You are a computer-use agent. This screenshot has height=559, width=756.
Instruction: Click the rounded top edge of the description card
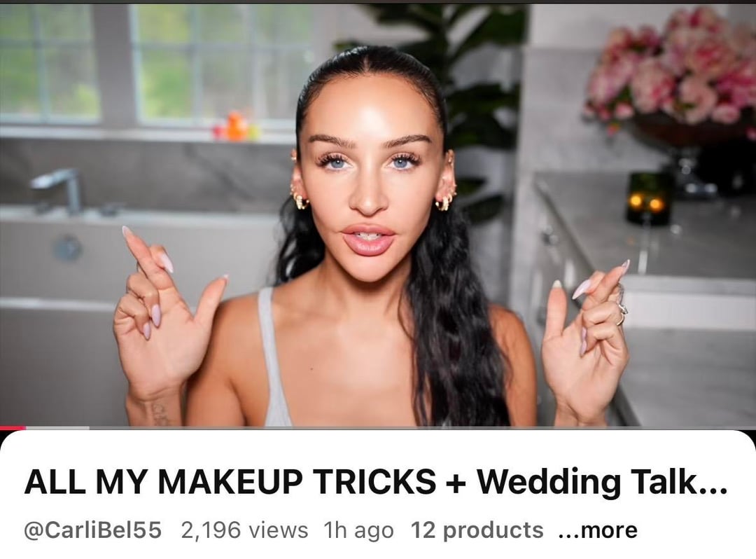coord(378,432)
